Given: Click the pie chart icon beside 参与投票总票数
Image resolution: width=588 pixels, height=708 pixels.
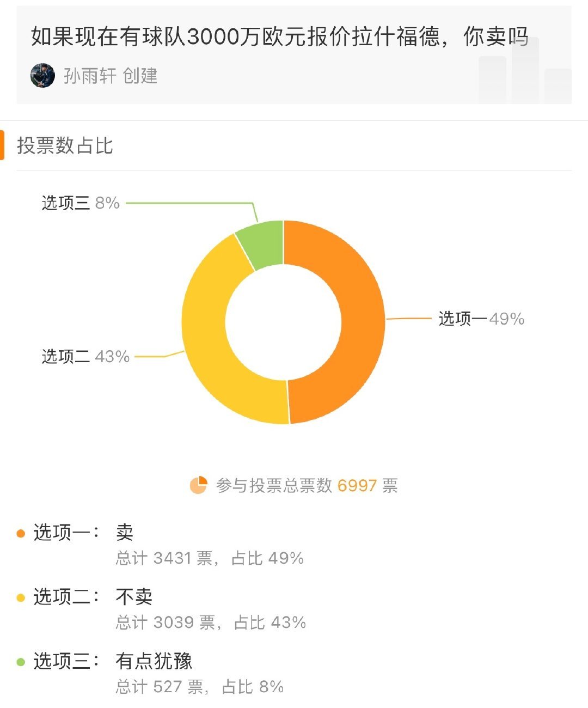Looking at the screenshot, I should tap(199, 485).
